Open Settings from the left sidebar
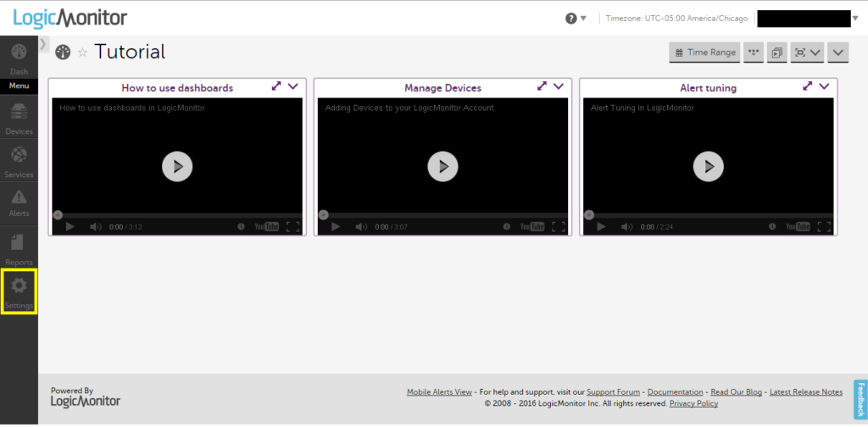The height and width of the screenshot is (427, 868). coord(19,290)
